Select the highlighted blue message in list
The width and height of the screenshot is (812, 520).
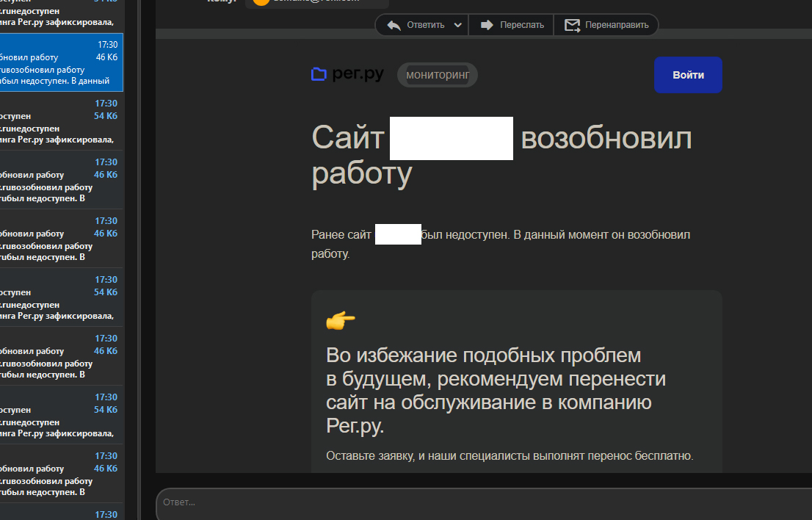62,62
